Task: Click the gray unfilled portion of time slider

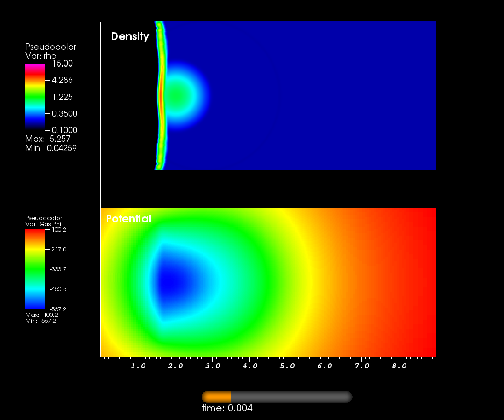Action: pyautogui.click(x=290, y=397)
